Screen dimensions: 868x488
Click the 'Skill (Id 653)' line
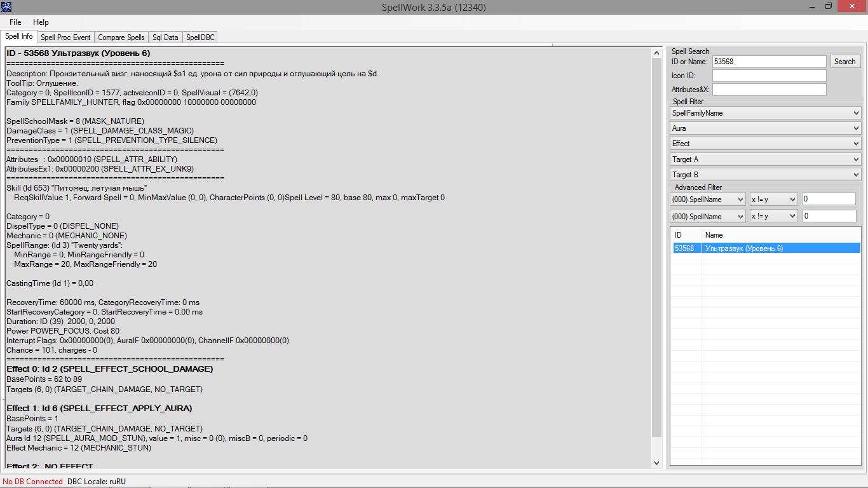(77, 188)
